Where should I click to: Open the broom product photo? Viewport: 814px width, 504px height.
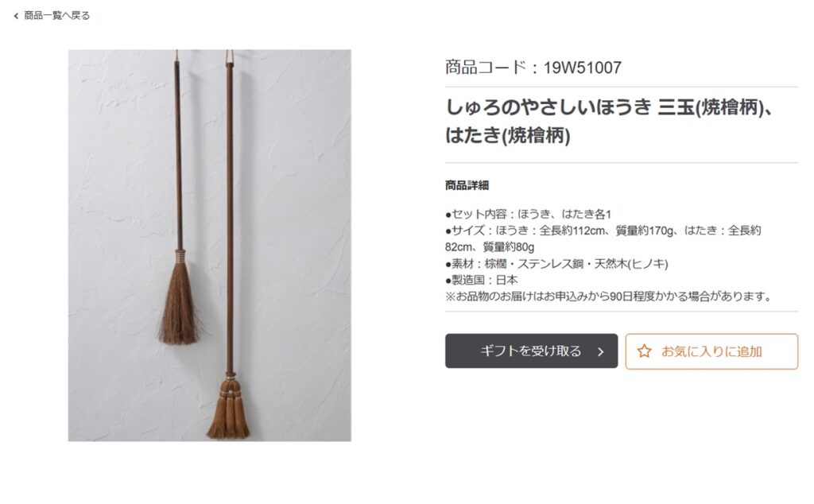tap(209, 245)
